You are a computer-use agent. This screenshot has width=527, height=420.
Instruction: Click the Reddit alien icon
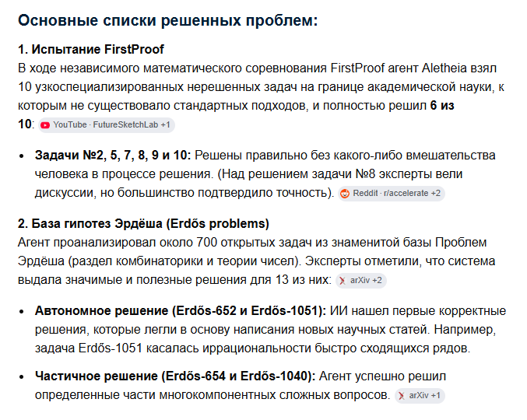(345, 194)
